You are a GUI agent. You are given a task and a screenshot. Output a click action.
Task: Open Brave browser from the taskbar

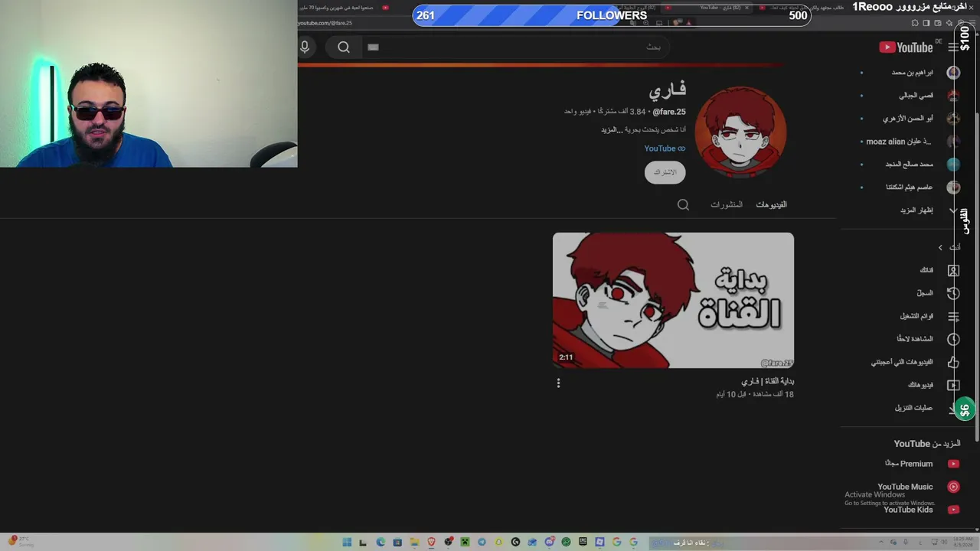(431, 543)
